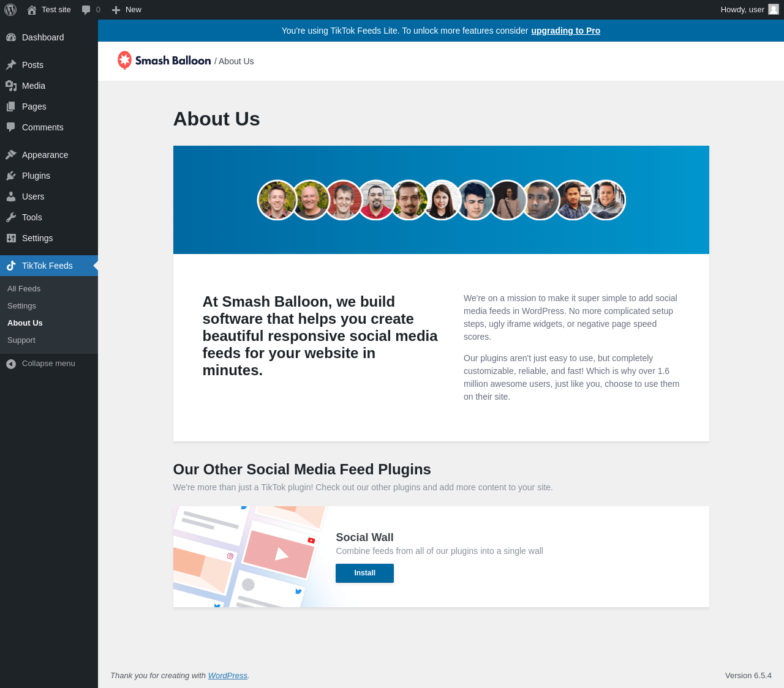Click the Social Wall title text
Viewport: 784px width, 688px height.
tap(364, 537)
